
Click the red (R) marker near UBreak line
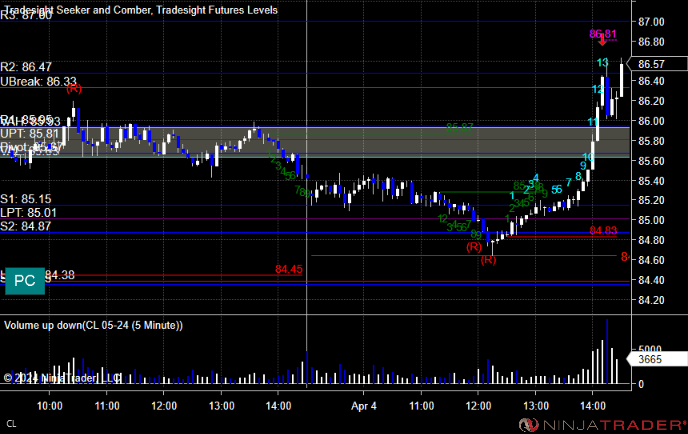click(74, 89)
